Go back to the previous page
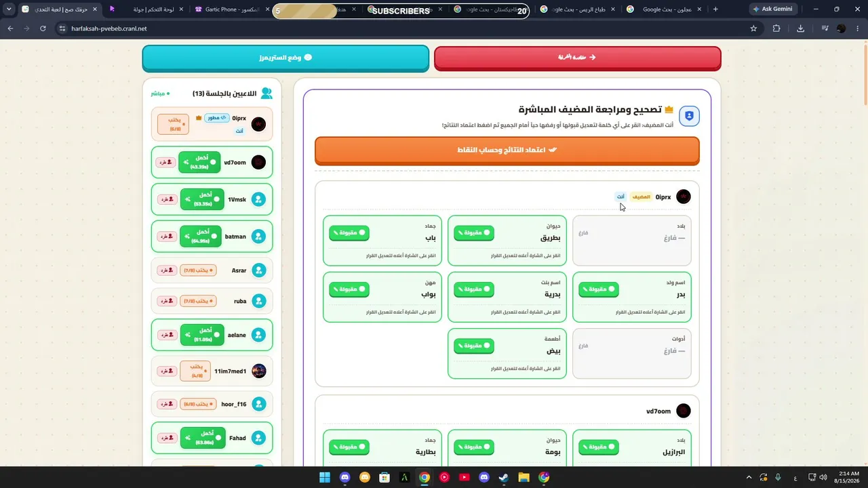The height and width of the screenshot is (488, 868). (x=10, y=28)
